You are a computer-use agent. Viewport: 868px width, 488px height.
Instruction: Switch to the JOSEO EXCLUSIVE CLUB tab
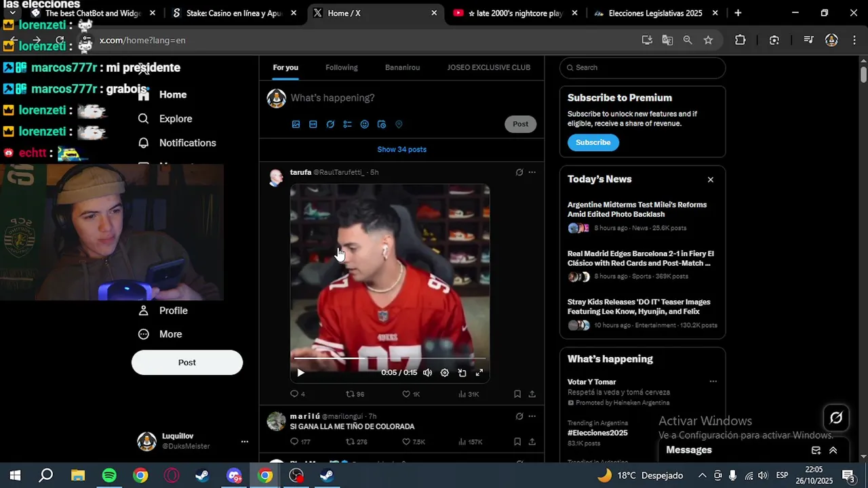[488, 67]
